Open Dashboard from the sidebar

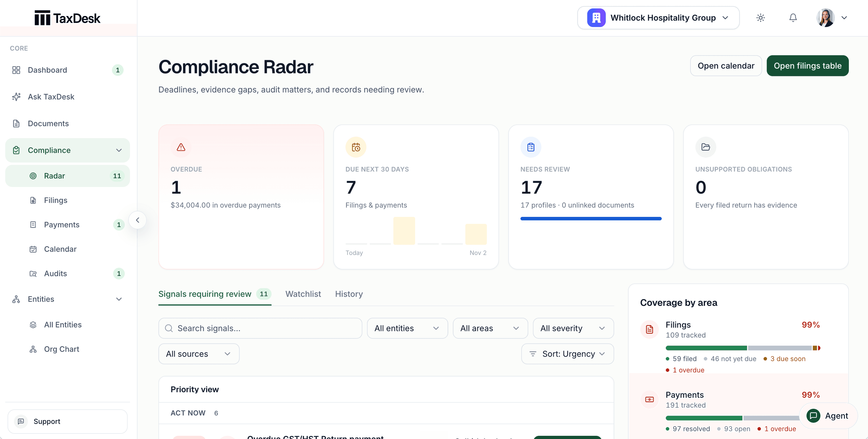coord(67,70)
